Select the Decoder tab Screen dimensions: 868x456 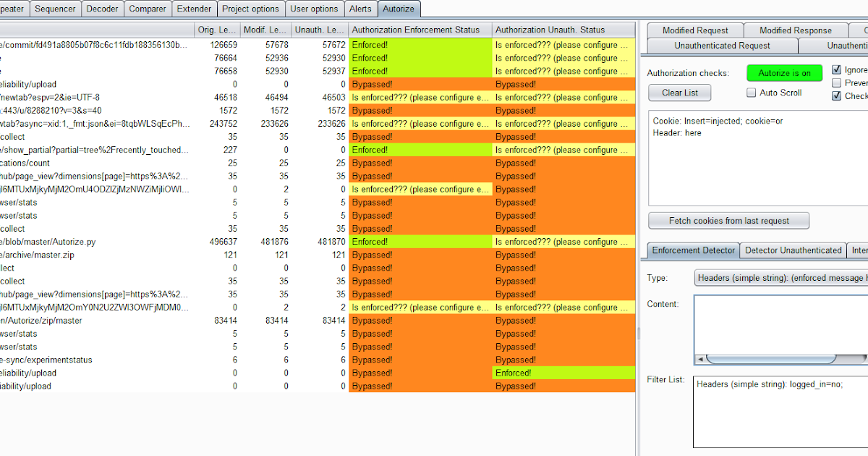(x=102, y=9)
